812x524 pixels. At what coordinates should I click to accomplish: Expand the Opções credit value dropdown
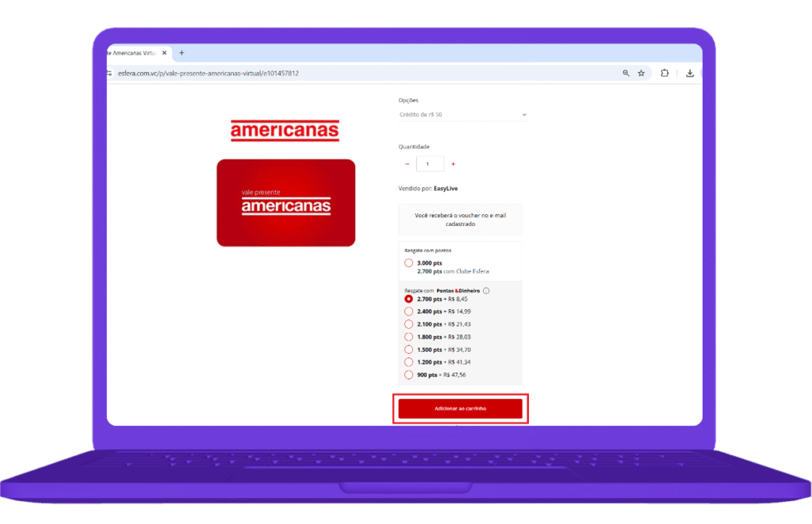point(462,115)
